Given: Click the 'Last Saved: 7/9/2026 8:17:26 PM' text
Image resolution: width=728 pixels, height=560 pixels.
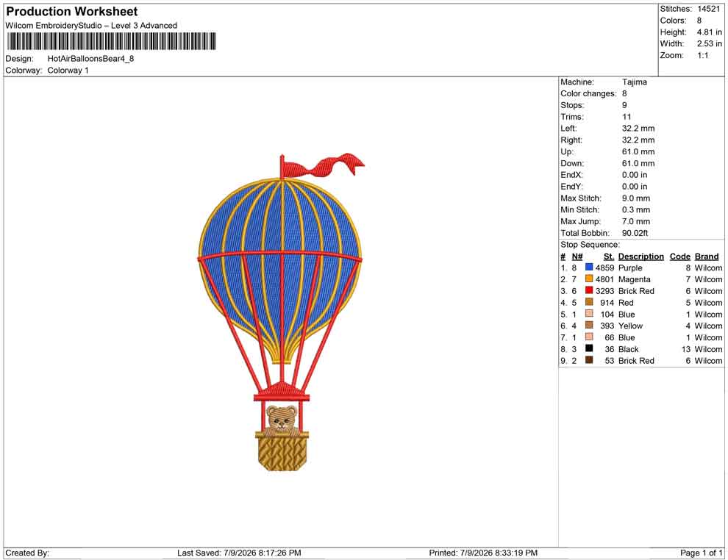Looking at the screenshot, I should 239,553.
